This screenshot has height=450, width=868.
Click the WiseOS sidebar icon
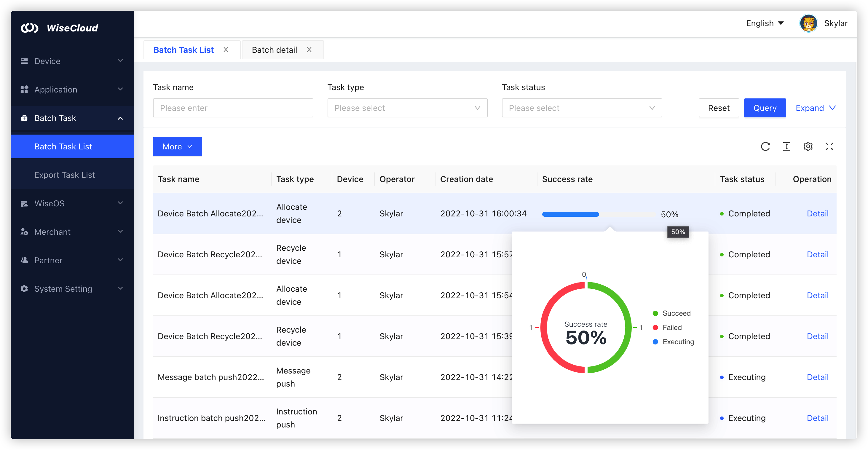click(24, 203)
